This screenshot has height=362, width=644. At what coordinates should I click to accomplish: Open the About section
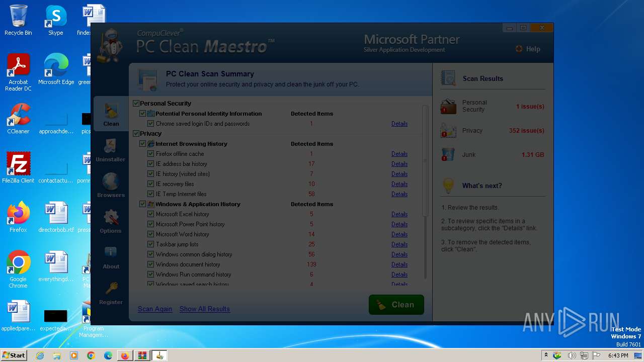pos(111,257)
